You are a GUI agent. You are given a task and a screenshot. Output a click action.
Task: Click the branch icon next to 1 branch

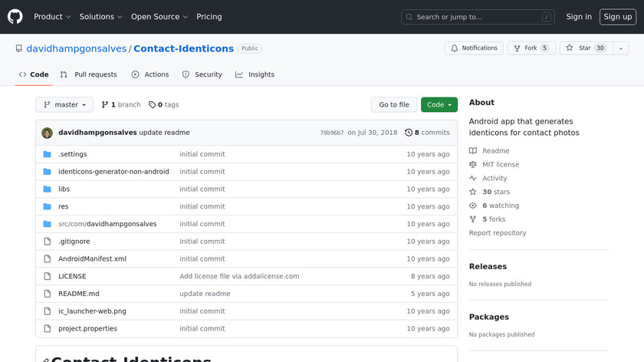pyautogui.click(x=105, y=105)
